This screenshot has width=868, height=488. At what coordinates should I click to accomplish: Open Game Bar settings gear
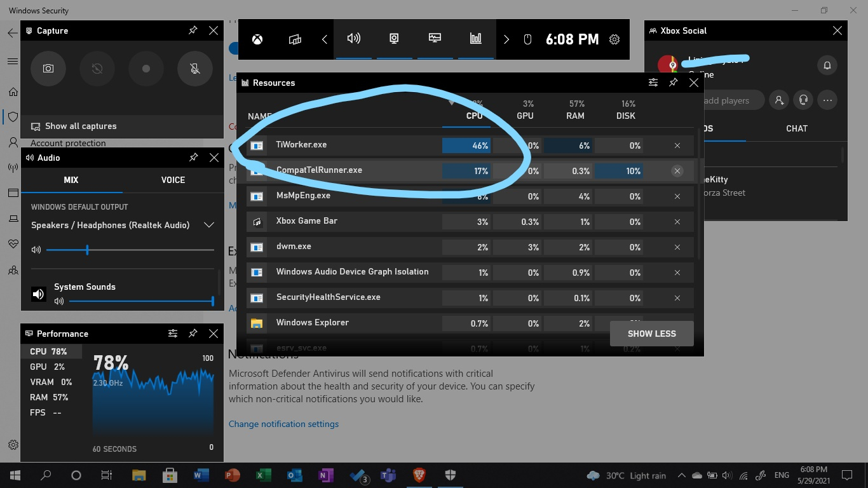coord(614,39)
